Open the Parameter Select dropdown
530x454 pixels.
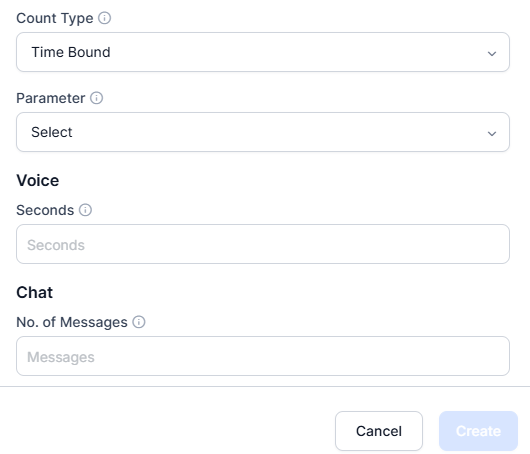pos(263,132)
